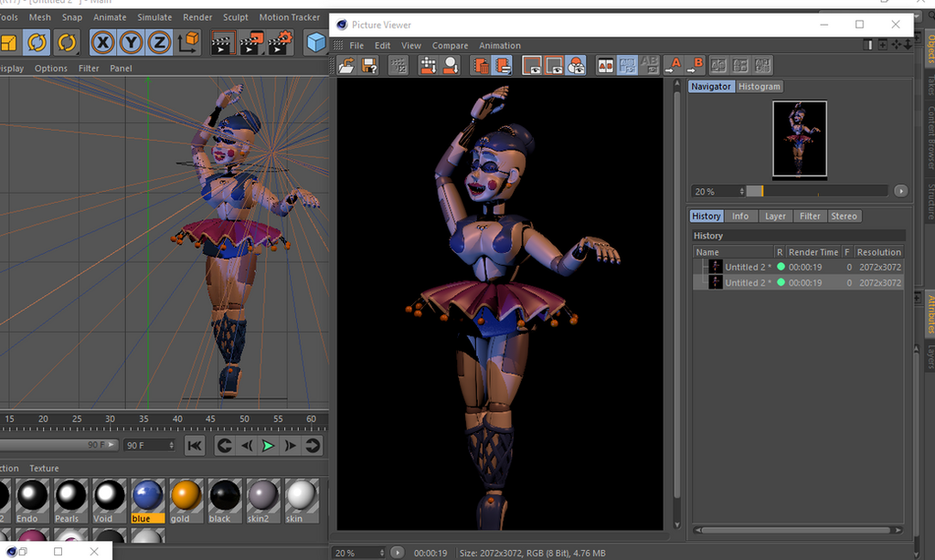935x560 pixels.
Task: Toggle the coordinate system cube icon
Action: (188, 43)
